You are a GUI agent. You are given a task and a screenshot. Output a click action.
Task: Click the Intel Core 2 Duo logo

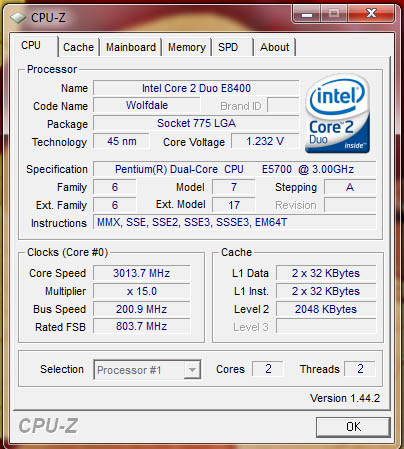(337, 114)
